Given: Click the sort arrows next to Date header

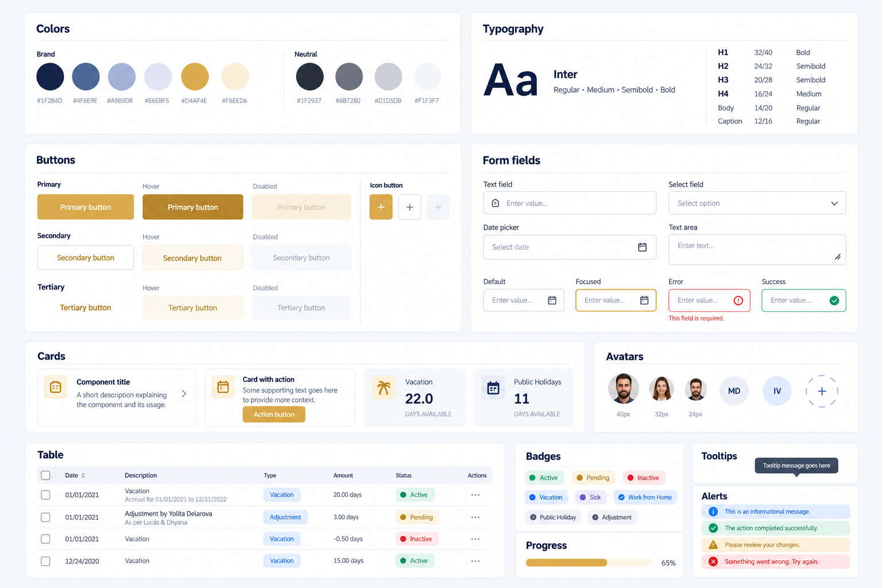Looking at the screenshot, I should (83, 475).
